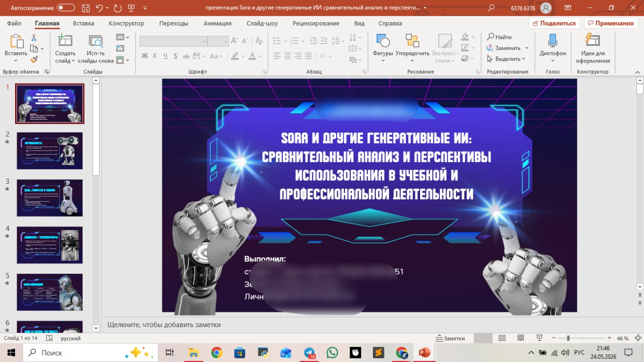The height and width of the screenshot is (362, 644).
Task: Click Заменить in editing group
Action: [x=504, y=48]
